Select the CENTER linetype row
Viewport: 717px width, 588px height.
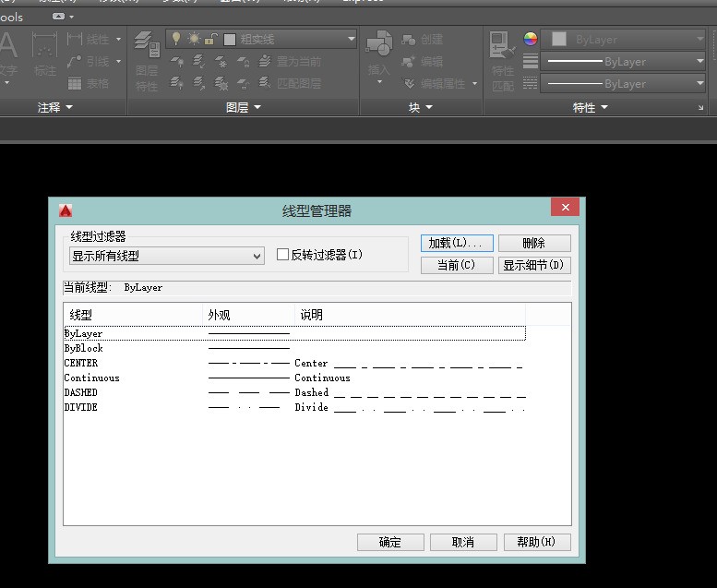[x=81, y=363]
